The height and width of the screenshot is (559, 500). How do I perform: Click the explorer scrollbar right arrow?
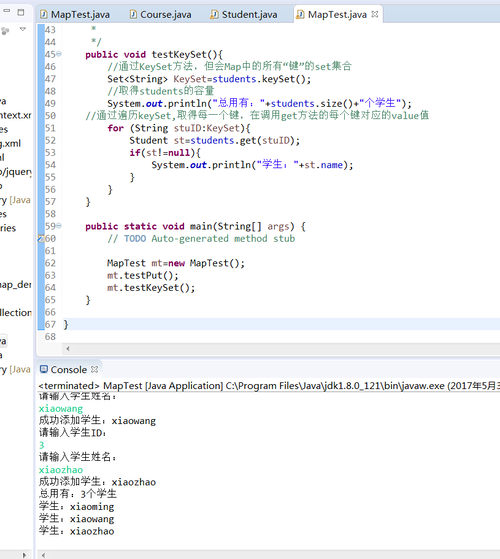pos(24,555)
